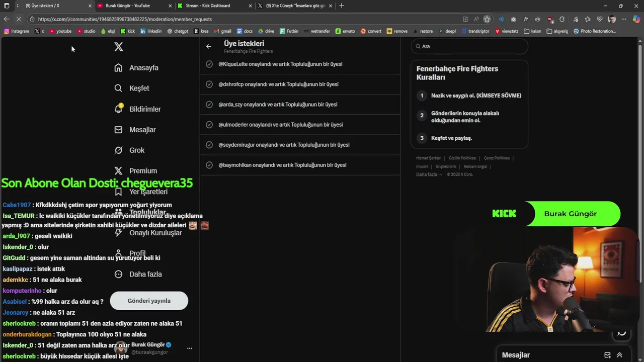Screen dimensions: 644x362
Task: Stop loading the page
Action: tap(19, 19)
